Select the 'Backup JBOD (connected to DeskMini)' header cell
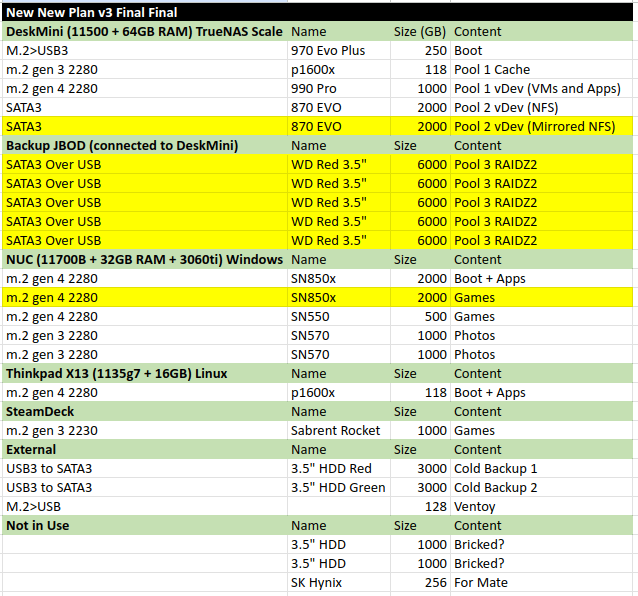 point(144,146)
